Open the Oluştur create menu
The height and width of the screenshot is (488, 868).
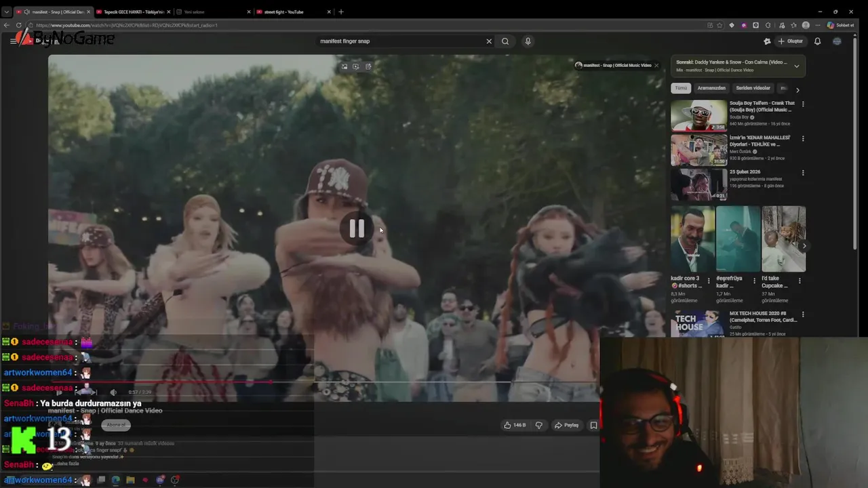[791, 41]
